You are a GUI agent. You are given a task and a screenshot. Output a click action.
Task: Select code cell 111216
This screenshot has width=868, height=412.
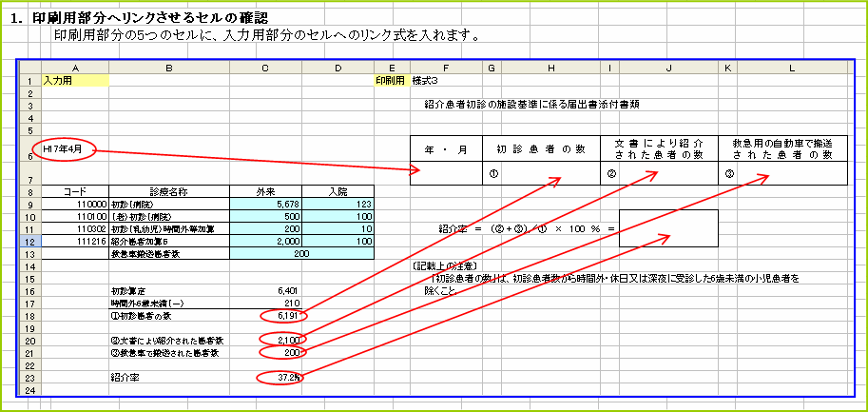[75, 242]
